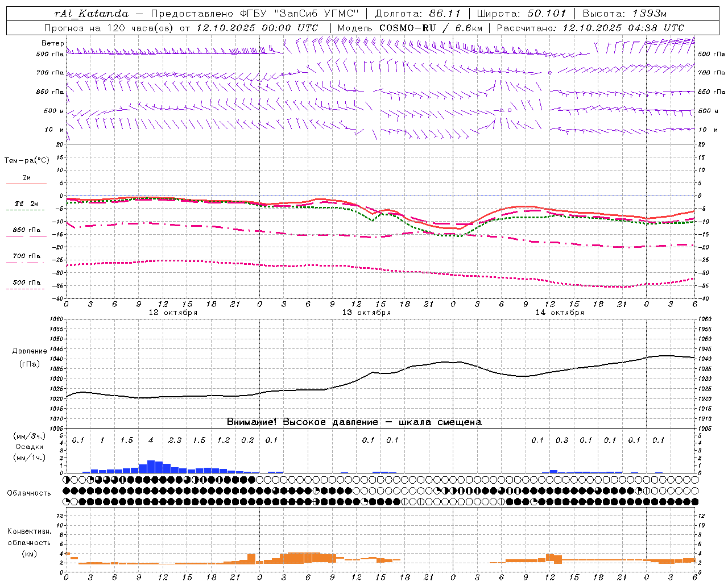Click the Тем-ра(°C) axis label
Screen dimensions: 728x582
click(27, 161)
